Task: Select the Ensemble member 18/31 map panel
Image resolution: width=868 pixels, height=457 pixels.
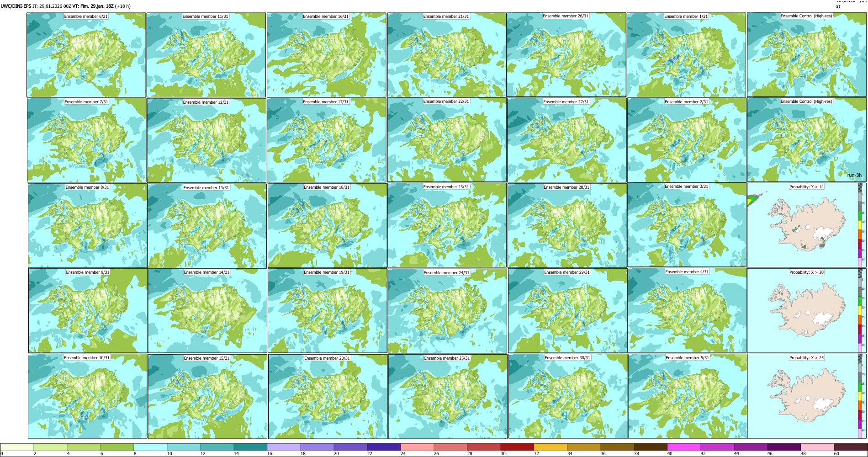Action: click(x=327, y=226)
